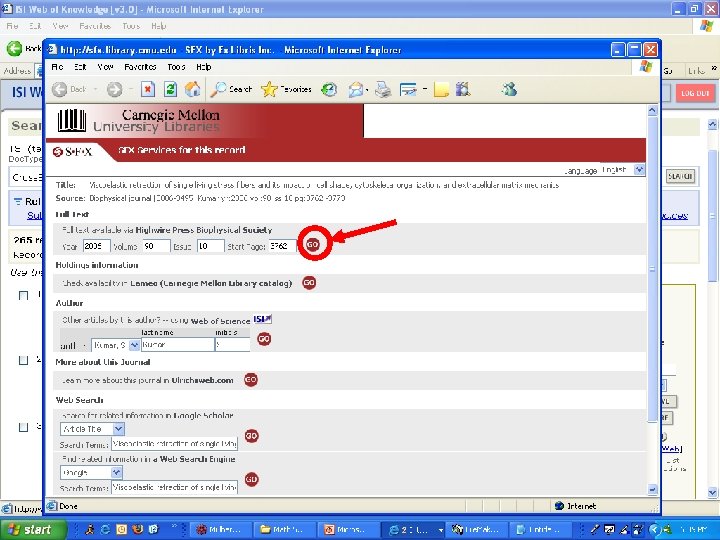Click the Back button in ISI background window
Viewport: 720px width, 540px height.
point(24,48)
